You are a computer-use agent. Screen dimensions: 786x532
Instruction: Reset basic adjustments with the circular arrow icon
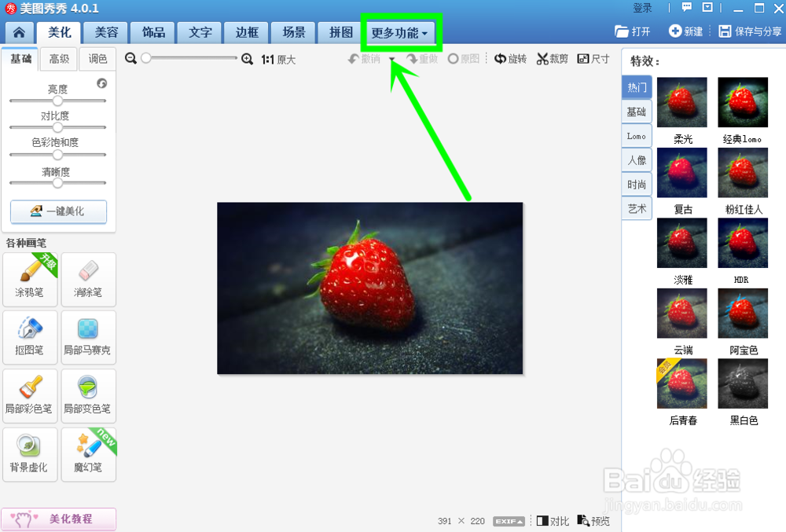[101, 83]
